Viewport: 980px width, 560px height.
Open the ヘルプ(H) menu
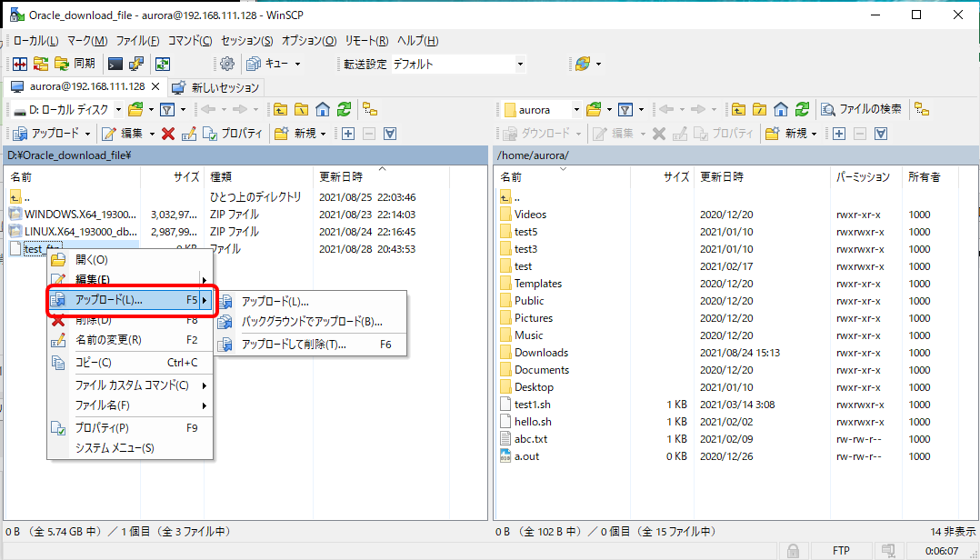(417, 41)
